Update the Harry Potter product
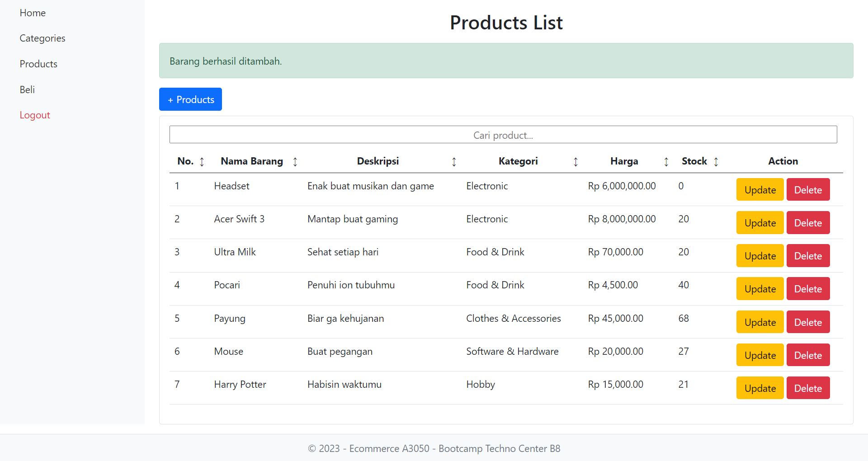 coord(759,388)
